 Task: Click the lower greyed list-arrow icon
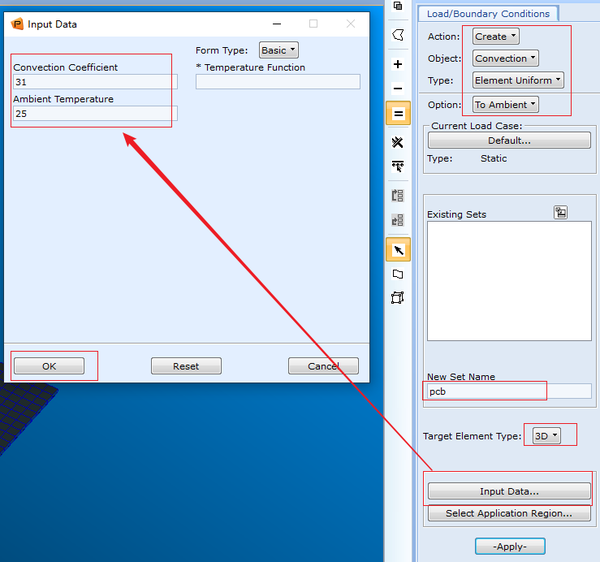[x=398, y=220]
